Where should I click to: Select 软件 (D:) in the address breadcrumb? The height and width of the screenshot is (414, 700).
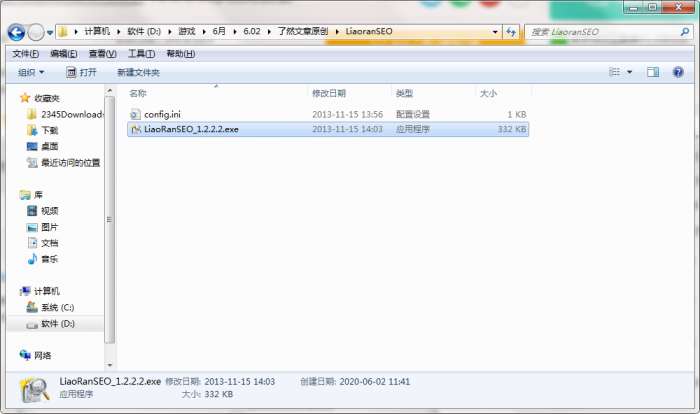coord(144,31)
